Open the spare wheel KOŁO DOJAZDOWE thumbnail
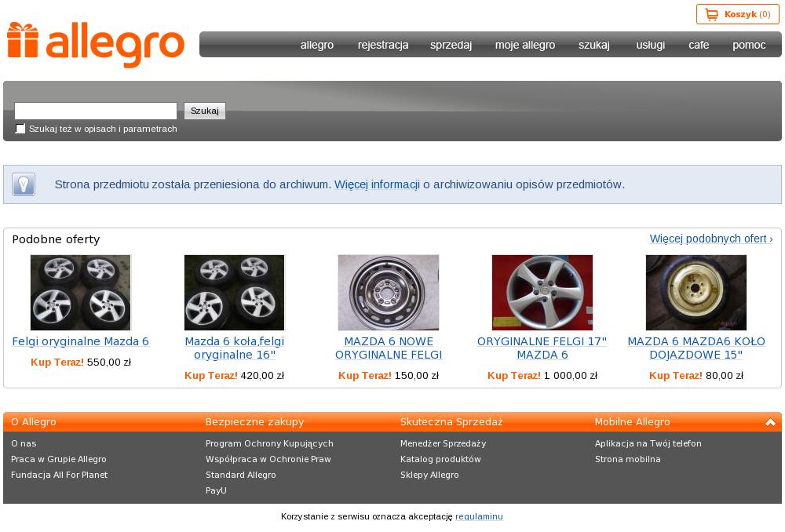The width and height of the screenshot is (785, 532). coord(696,292)
